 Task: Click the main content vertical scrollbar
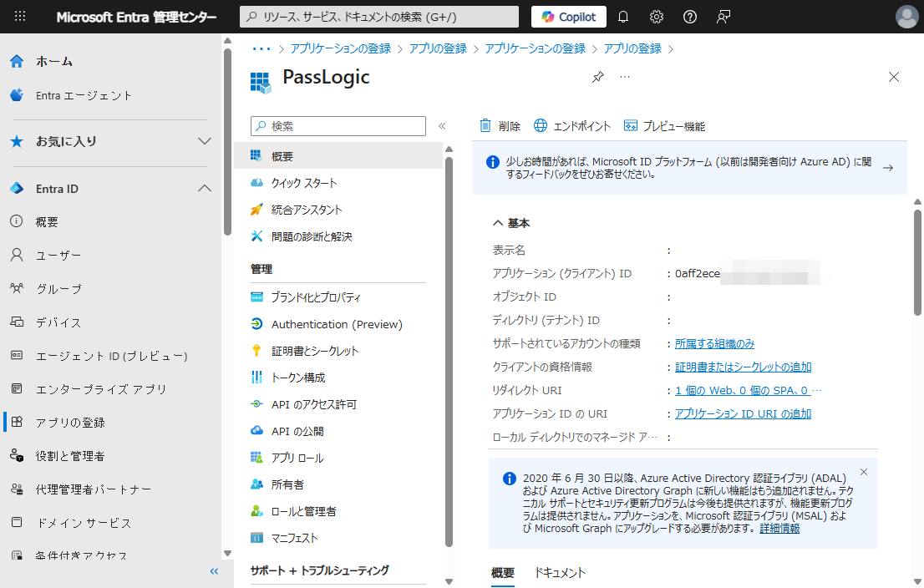pos(917,262)
